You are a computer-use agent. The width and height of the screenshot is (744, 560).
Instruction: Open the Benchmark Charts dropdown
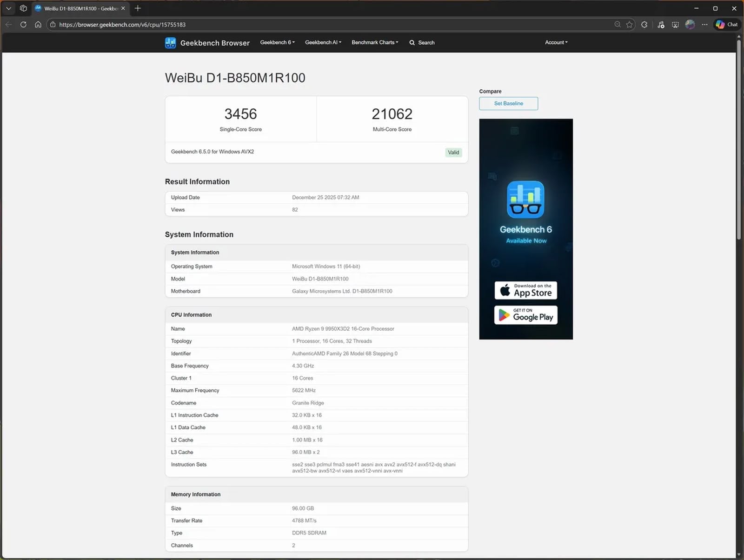(374, 42)
